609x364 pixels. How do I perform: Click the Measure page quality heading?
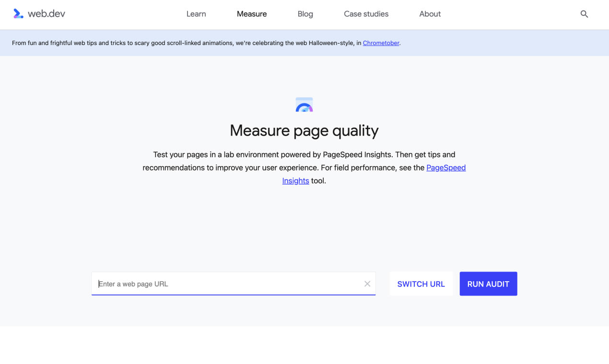point(304,130)
